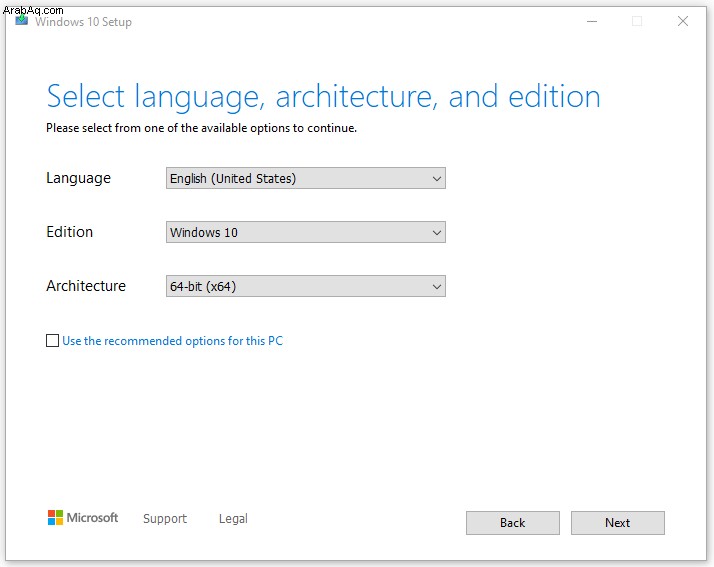Click the chevron arrow of Language box
Image resolution: width=714 pixels, height=567 pixels.
click(437, 179)
